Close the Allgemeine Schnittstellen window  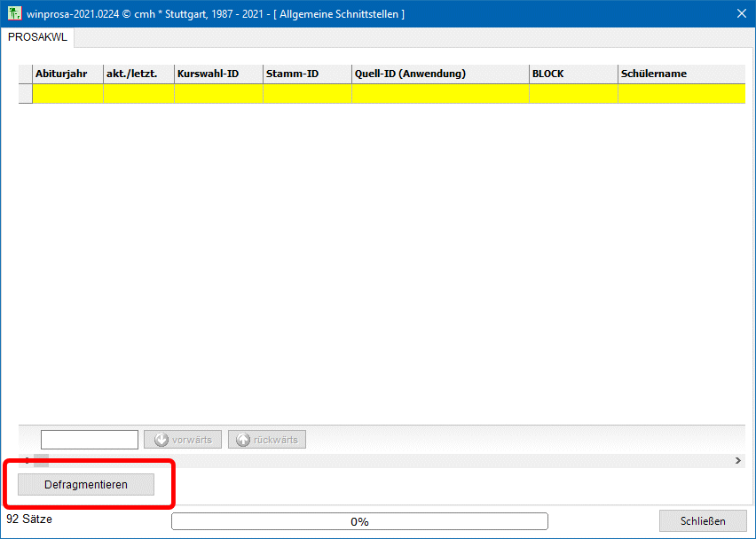pos(742,13)
